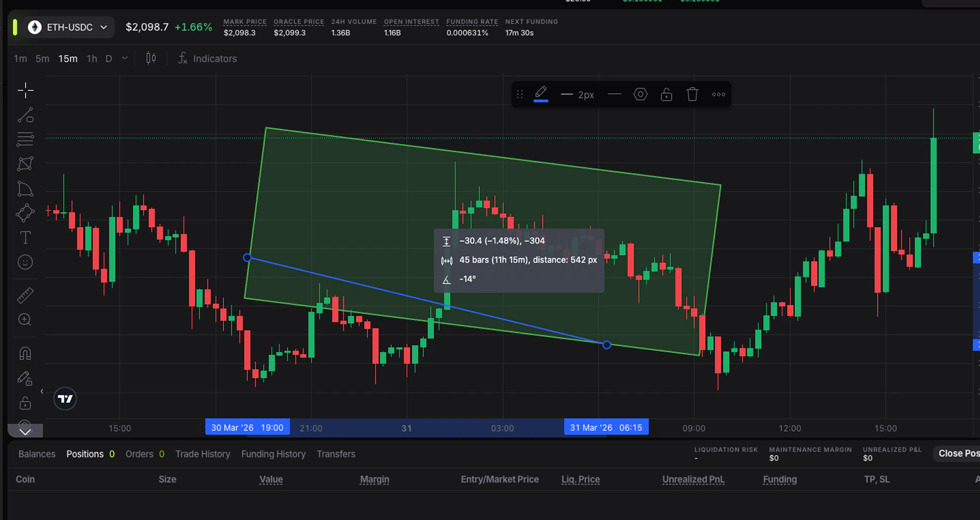Select the trend line drawing tool
Screen dimensions: 980x520
pyautogui.click(x=25, y=115)
